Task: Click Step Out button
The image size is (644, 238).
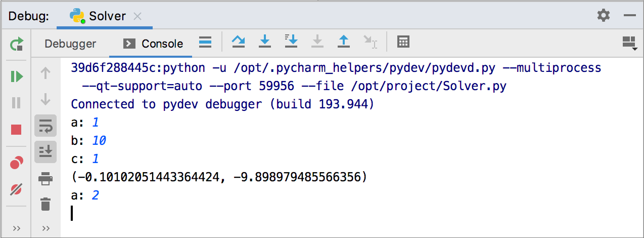Action: point(344,42)
